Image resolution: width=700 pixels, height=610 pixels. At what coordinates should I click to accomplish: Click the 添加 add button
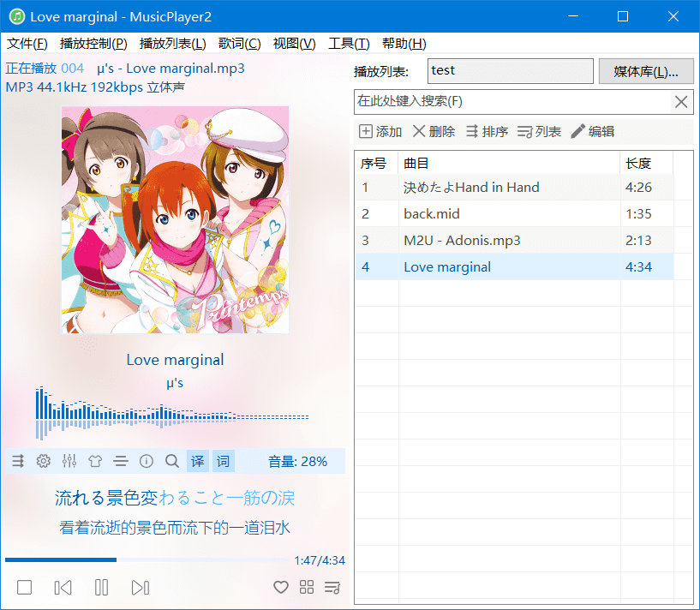pos(380,131)
